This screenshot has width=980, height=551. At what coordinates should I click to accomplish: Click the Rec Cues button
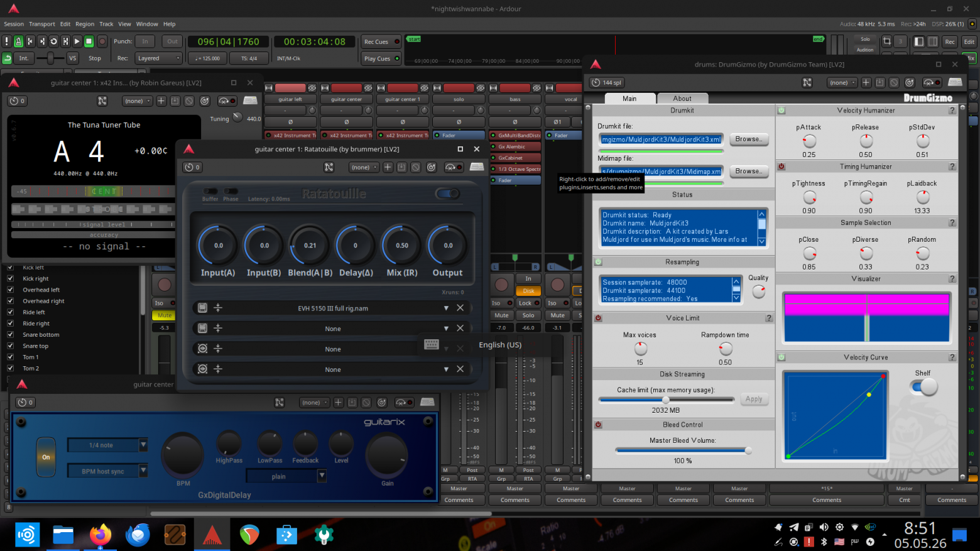381,41
